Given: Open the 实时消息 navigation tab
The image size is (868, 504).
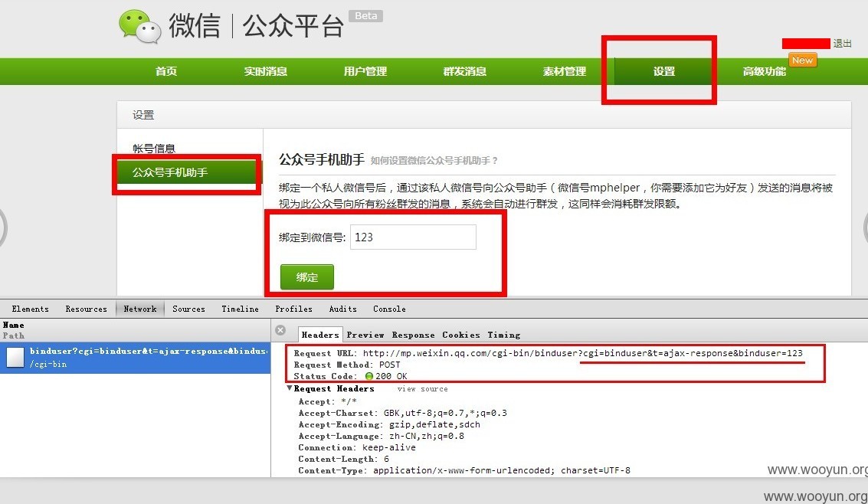Looking at the screenshot, I should [x=266, y=71].
